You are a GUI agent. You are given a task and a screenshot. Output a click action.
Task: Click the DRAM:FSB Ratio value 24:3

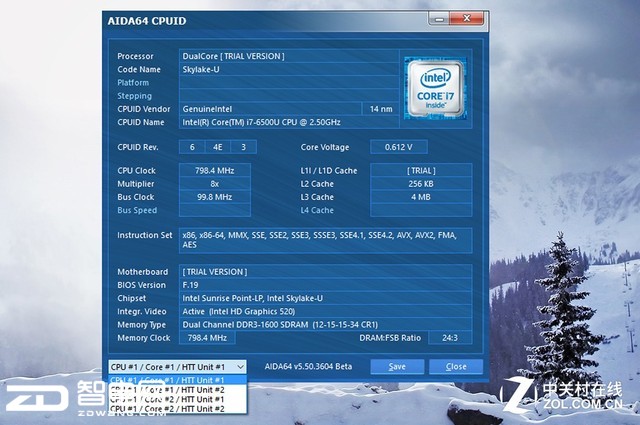pos(450,338)
